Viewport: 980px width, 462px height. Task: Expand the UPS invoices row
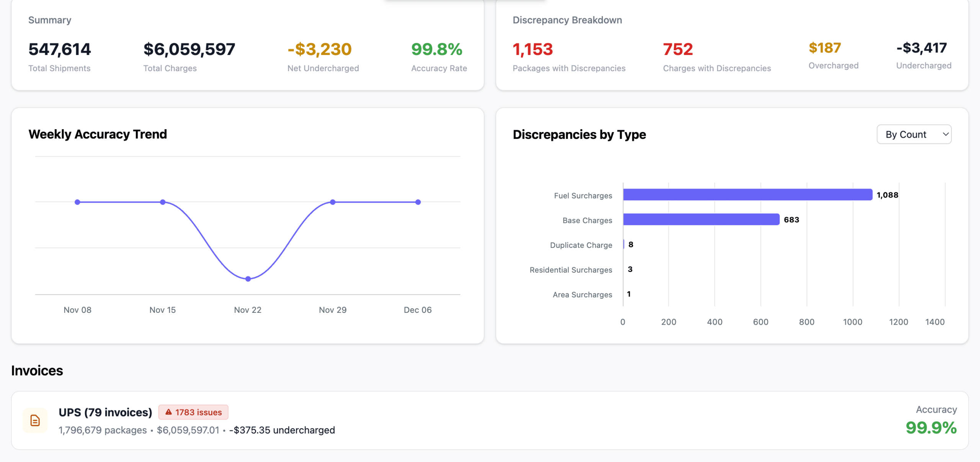pyautogui.click(x=490, y=420)
